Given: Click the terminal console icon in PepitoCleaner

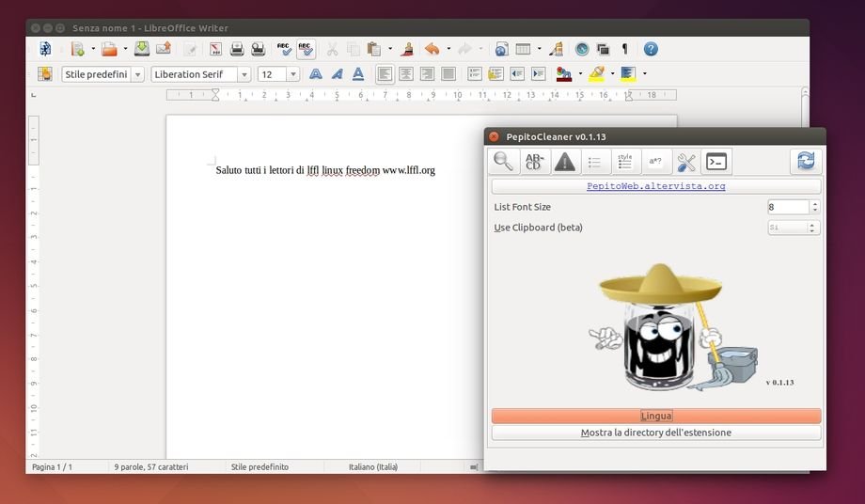Looking at the screenshot, I should click(716, 162).
